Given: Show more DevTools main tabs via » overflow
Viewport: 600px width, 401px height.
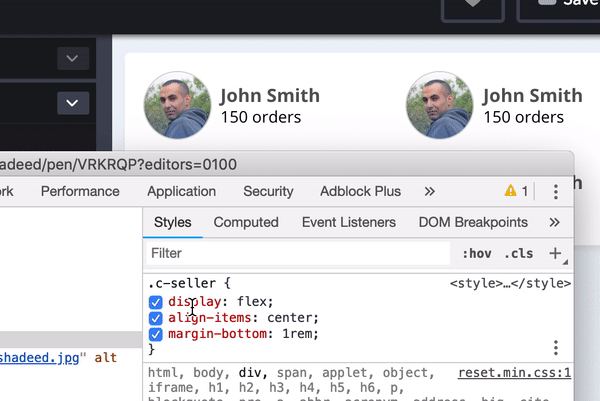Looking at the screenshot, I should (429, 191).
